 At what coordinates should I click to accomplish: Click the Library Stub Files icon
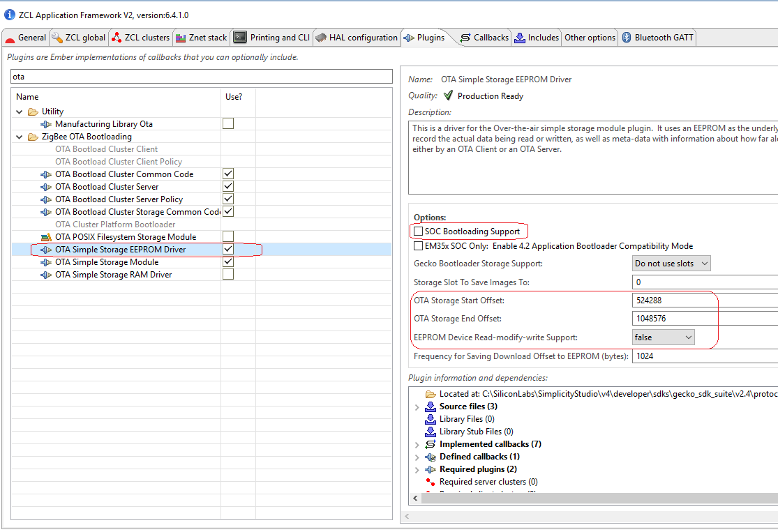[431, 432]
